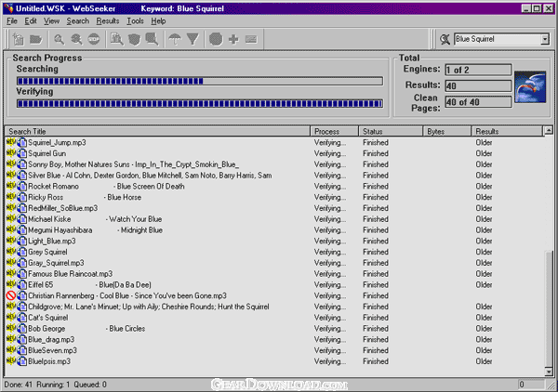Click the Open folder toolbar icon
Screen dimensions: 558x392
click(36, 39)
